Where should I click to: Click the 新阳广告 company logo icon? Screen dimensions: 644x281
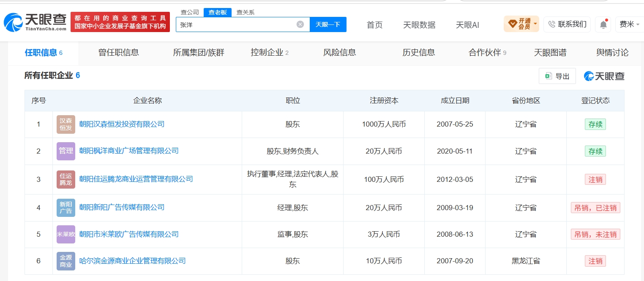tap(66, 208)
